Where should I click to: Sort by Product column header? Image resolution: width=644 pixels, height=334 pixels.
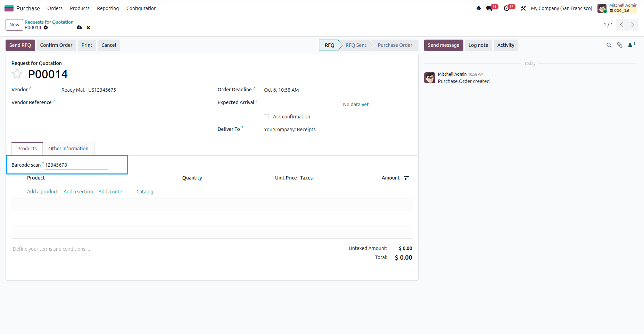pyautogui.click(x=36, y=178)
